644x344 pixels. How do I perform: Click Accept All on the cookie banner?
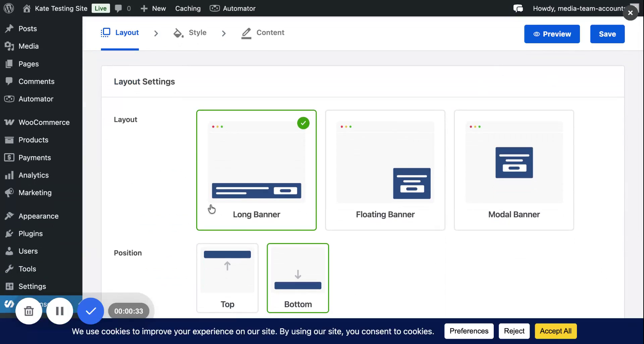pos(555,331)
